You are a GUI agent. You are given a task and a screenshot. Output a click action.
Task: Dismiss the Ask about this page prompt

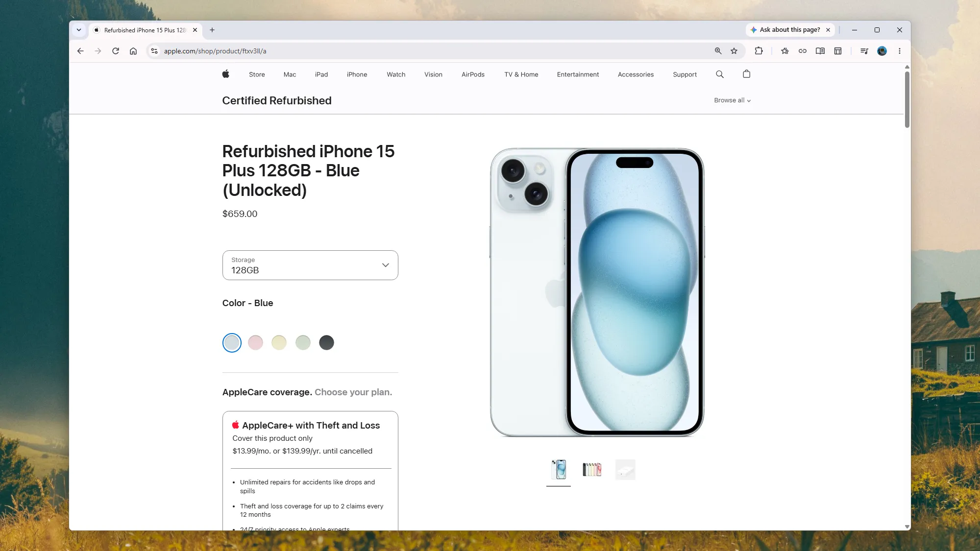(x=828, y=30)
